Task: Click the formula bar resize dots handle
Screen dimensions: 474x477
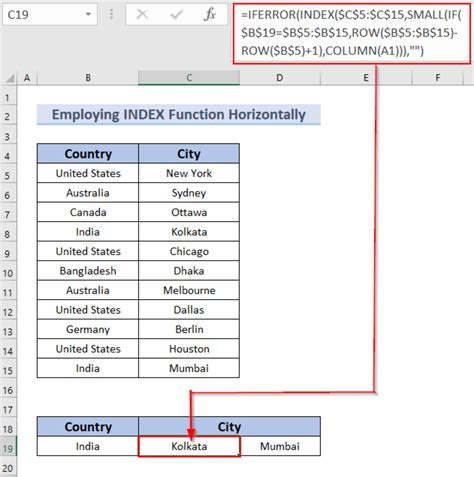Action: click(x=112, y=14)
